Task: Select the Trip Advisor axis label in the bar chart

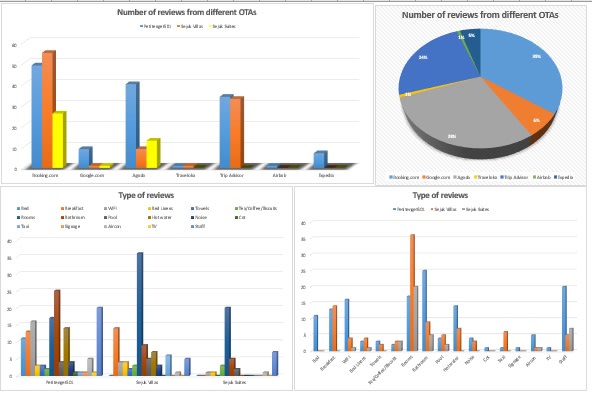Action: (x=232, y=175)
